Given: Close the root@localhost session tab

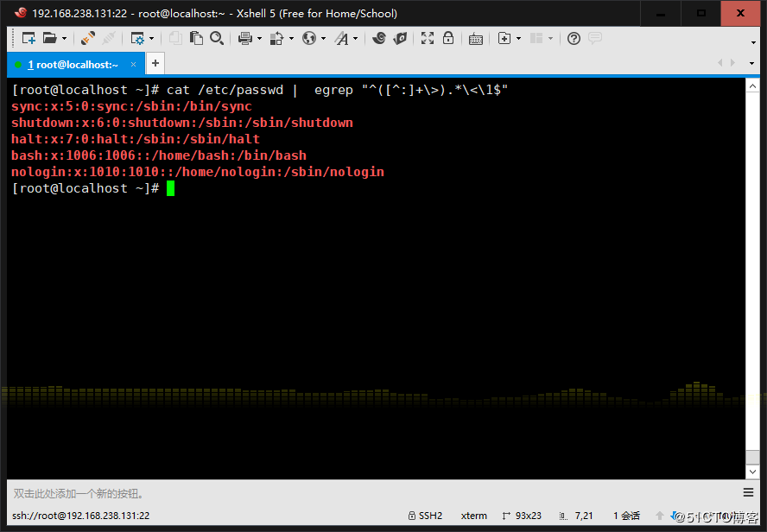Looking at the screenshot, I should pos(134,65).
